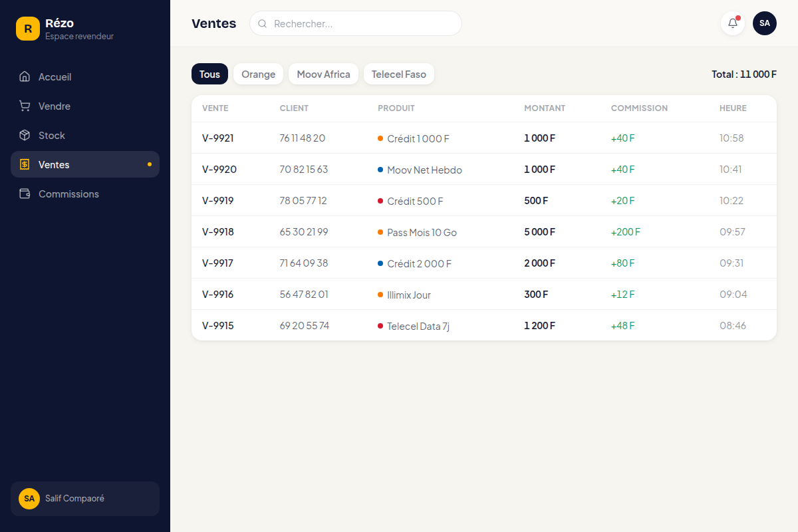Image resolution: width=798 pixels, height=532 pixels.
Task: Click the Ventes receipt icon
Action: [x=25, y=164]
